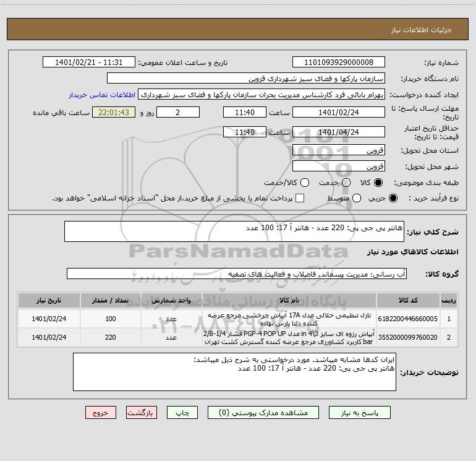
Task: Click the چاپ print button
Action: click(182, 413)
